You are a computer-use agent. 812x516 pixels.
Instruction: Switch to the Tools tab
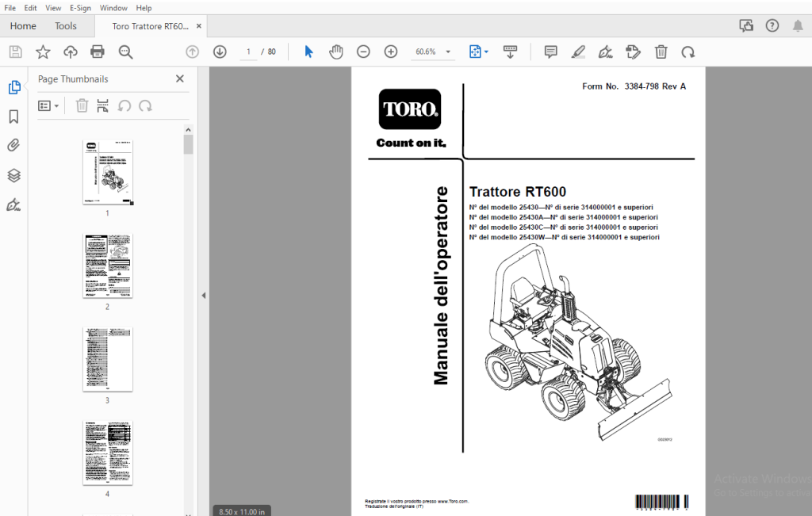point(66,26)
